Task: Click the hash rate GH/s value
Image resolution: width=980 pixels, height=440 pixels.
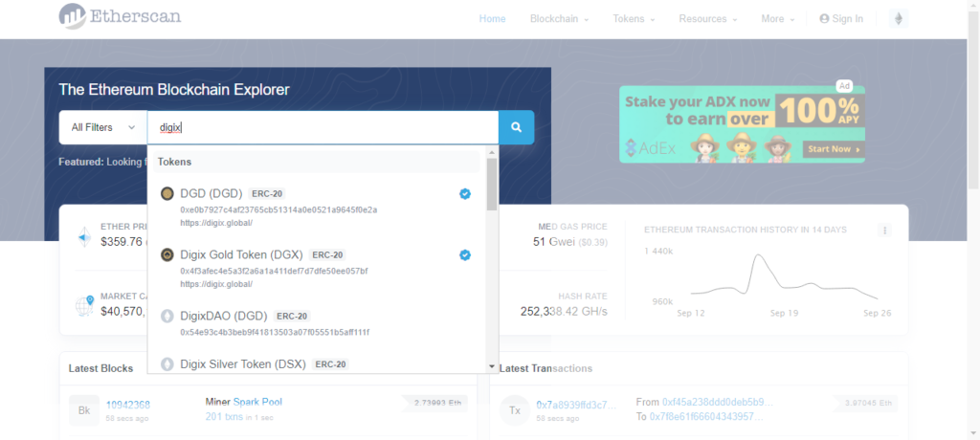Action: click(x=563, y=311)
